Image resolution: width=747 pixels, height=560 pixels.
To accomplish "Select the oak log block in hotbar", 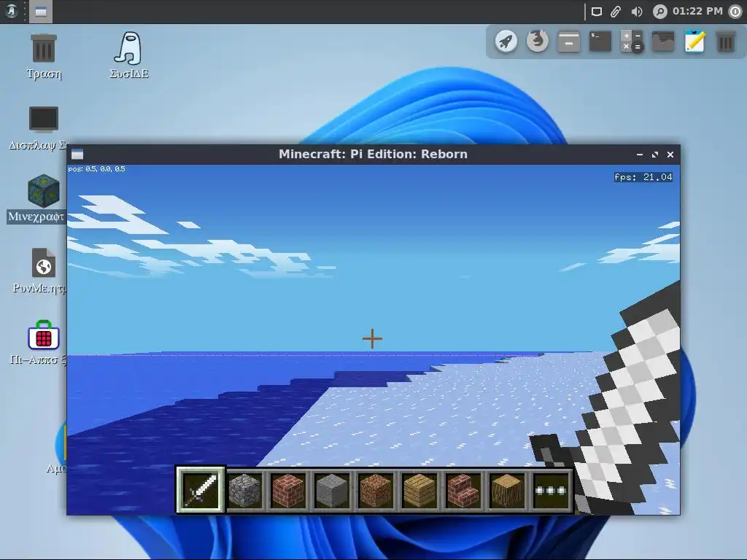I will (506, 491).
